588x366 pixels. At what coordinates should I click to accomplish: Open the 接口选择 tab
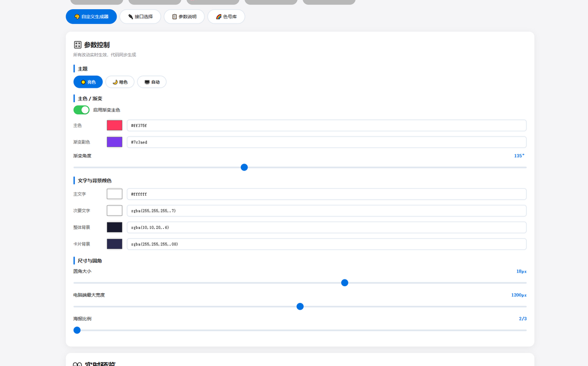click(x=140, y=17)
